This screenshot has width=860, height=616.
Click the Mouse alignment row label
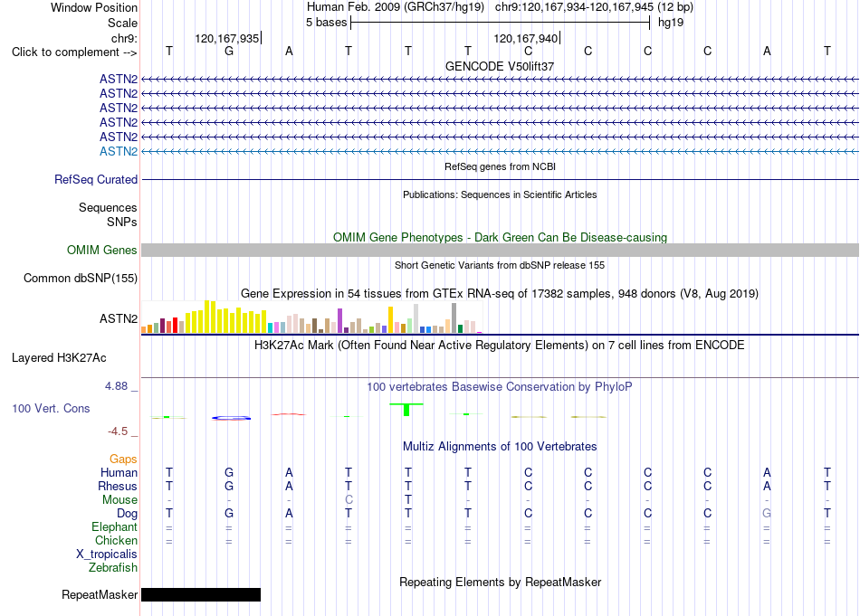[x=119, y=500]
